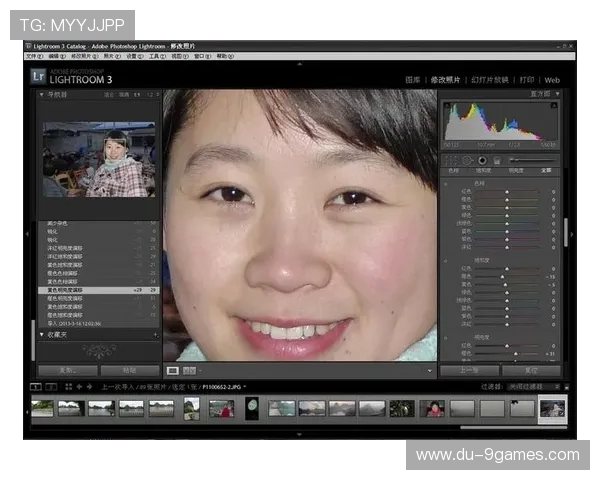Screen dimensions: 600x480
Task: Click the Lightroom Lr logo badge
Action: pyautogui.click(x=39, y=77)
